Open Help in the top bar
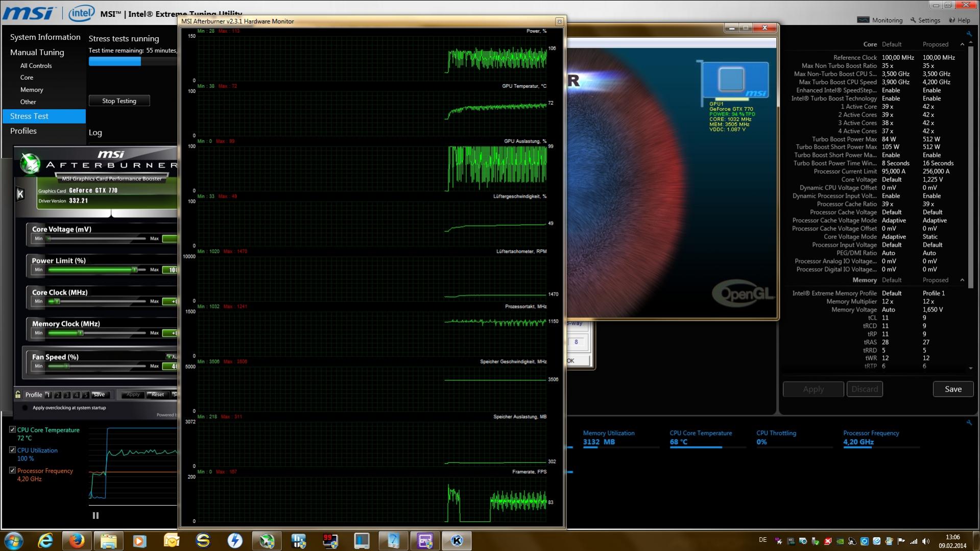 tap(960, 20)
